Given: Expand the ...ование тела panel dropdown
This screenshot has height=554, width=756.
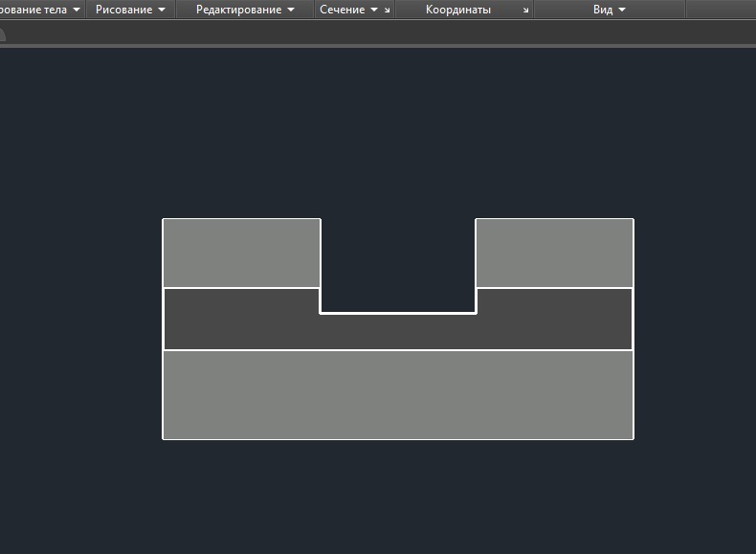Looking at the screenshot, I should point(77,10).
